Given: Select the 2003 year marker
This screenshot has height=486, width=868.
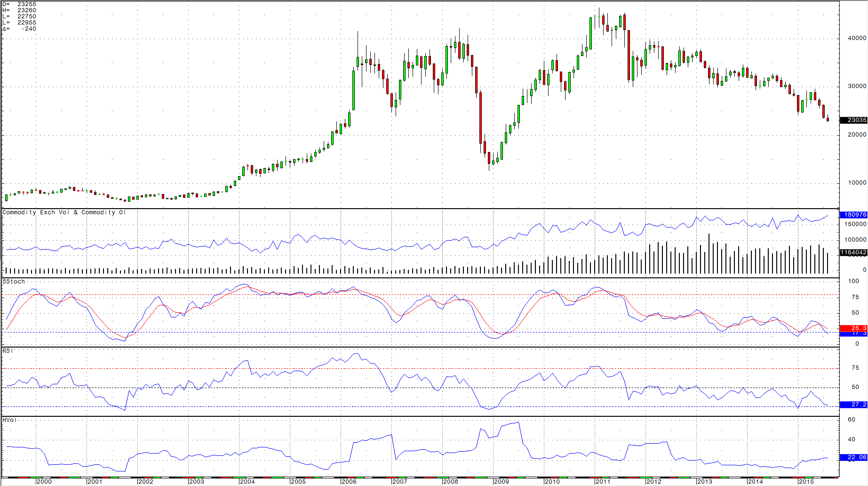Looking at the screenshot, I should [x=197, y=482].
